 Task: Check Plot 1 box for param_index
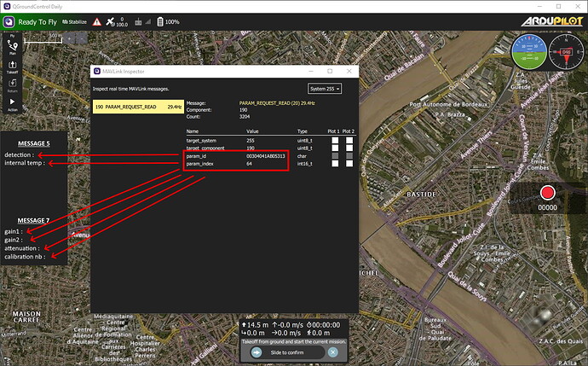point(335,164)
